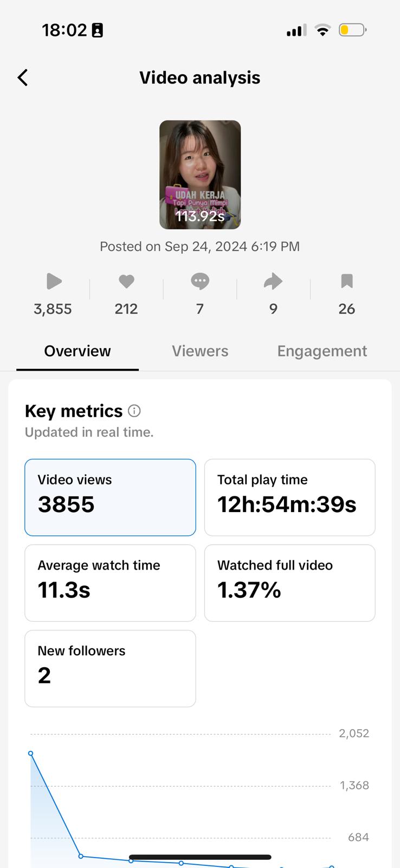Open the Key metrics info icon

(134, 411)
